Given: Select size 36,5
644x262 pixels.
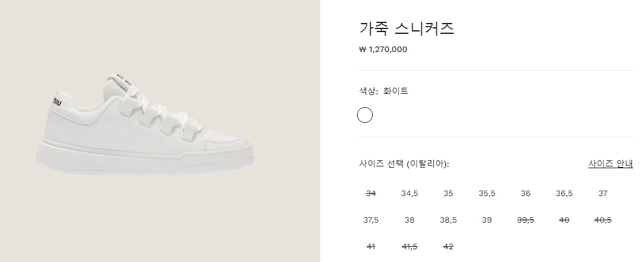Looking at the screenshot, I should [564, 194].
